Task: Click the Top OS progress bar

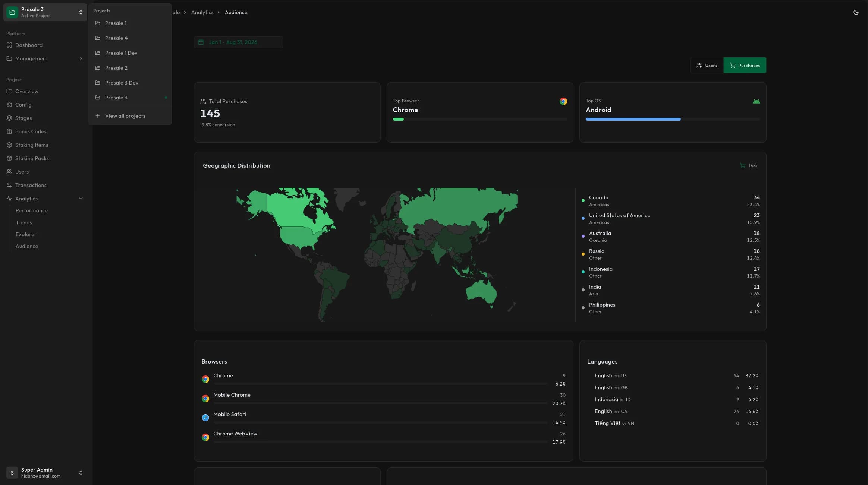Action: pyautogui.click(x=673, y=119)
